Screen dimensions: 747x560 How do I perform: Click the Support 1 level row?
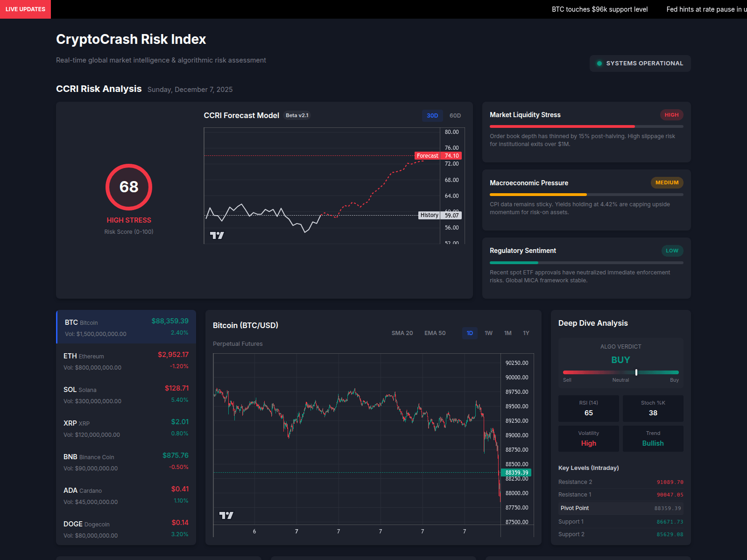(621, 522)
